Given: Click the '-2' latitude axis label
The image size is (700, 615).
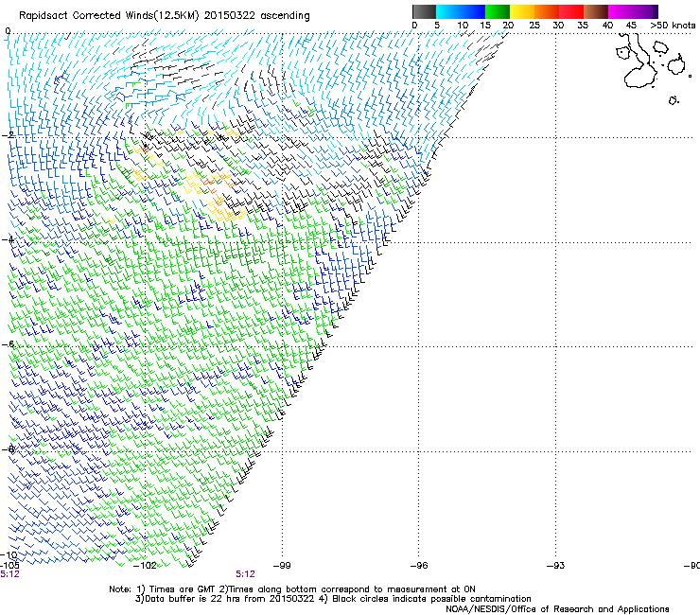Looking at the screenshot, I should point(7,135).
